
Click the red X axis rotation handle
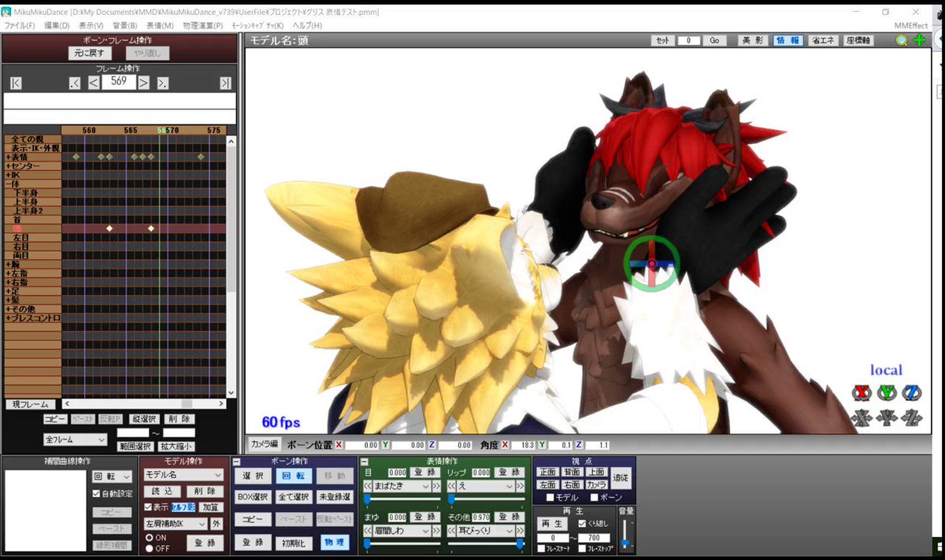tap(861, 392)
